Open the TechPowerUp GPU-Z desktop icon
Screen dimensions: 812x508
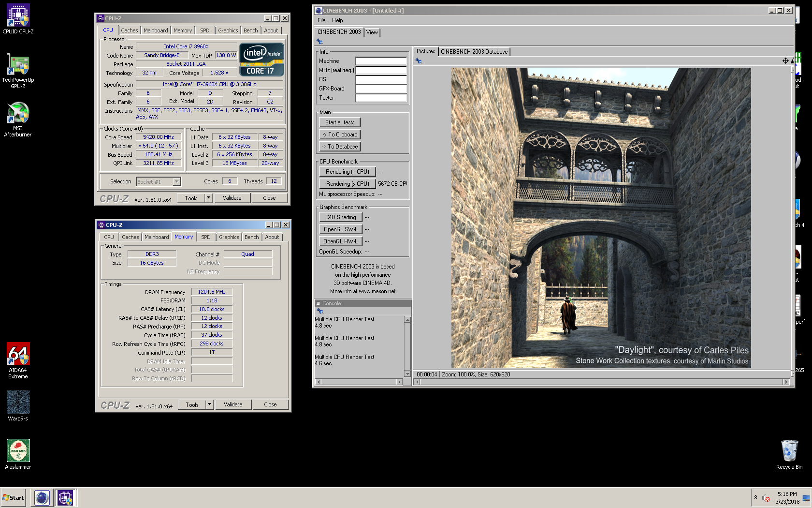pyautogui.click(x=18, y=71)
